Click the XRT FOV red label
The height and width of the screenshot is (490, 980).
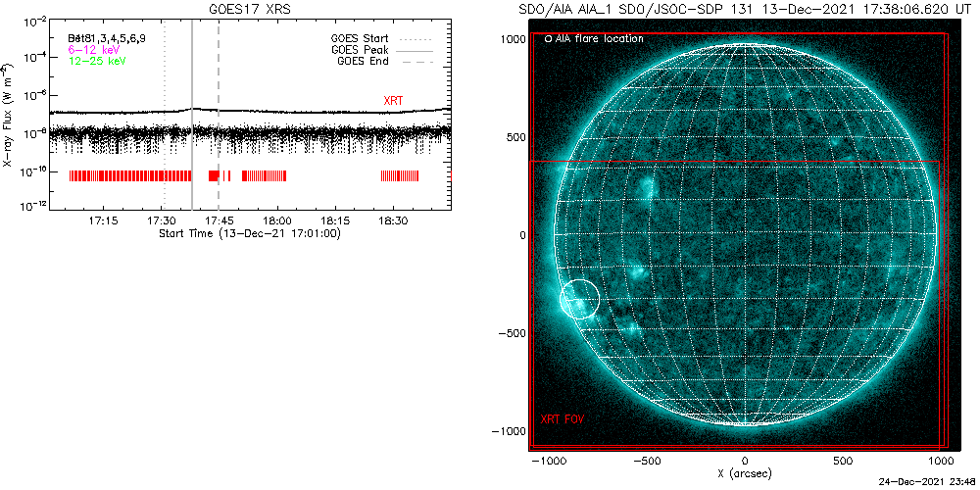click(563, 417)
